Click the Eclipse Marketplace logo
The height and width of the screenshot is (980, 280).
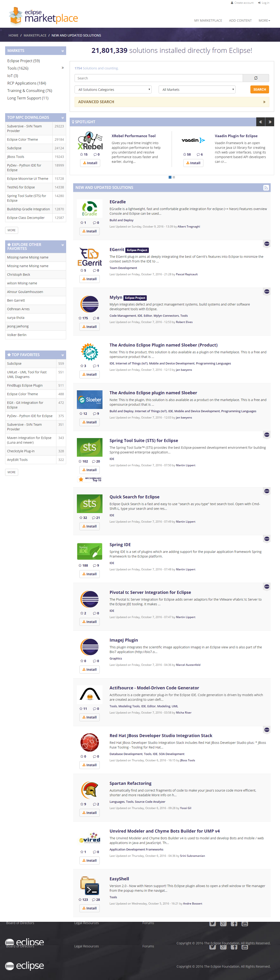[x=43, y=16]
